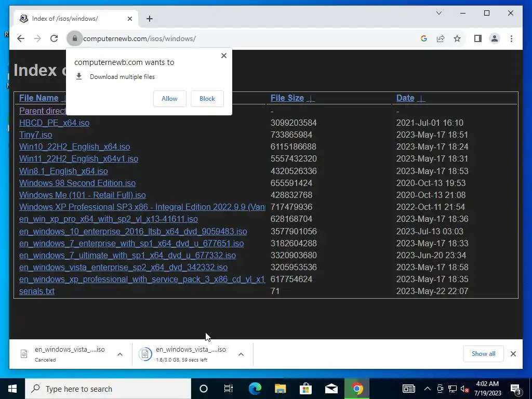532x399 pixels.
Task: Dismiss the download permission popup with X
Action: pos(223,56)
